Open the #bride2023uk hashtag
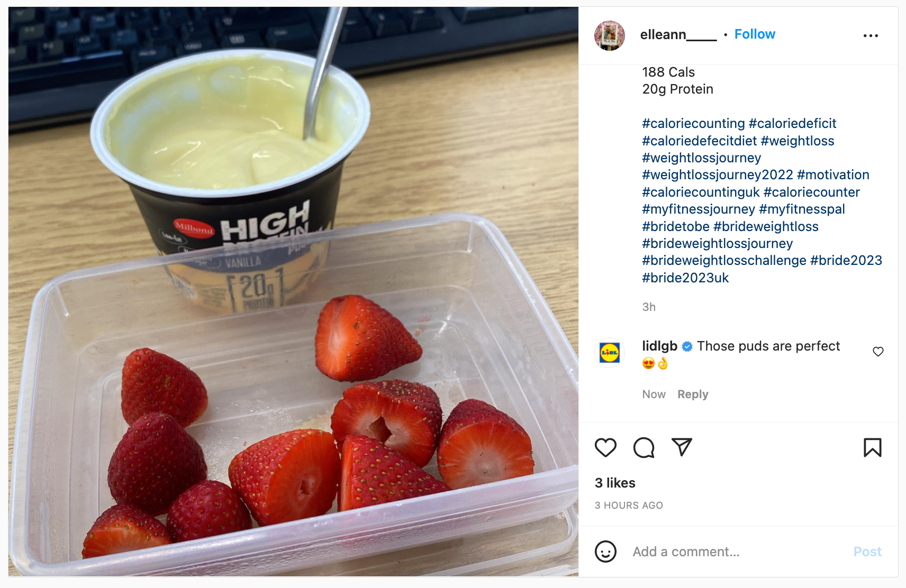The height and width of the screenshot is (588, 906). point(685,278)
